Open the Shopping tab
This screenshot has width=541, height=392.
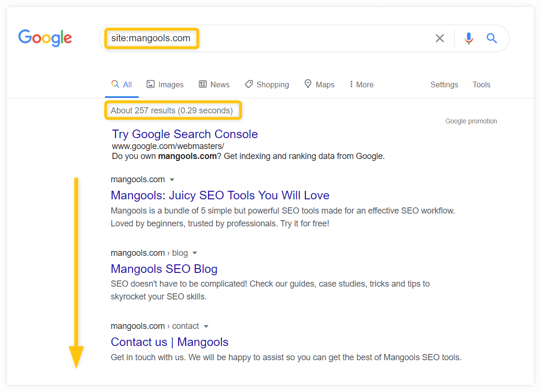coord(267,84)
